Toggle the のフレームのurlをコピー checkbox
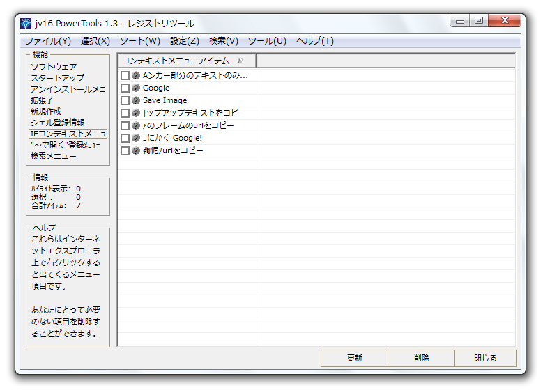 tap(125, 125)
